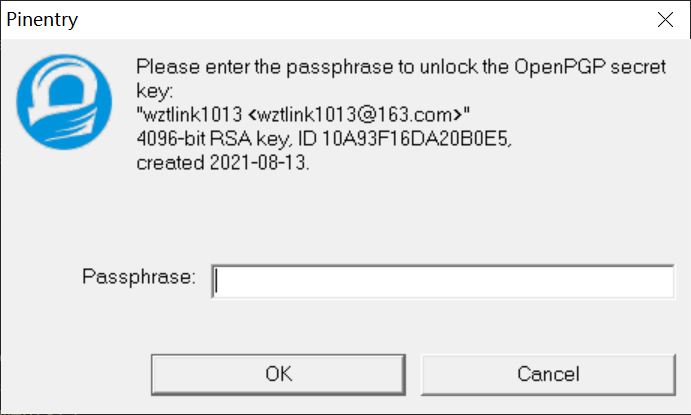Click the creation date 2021-08-13
The width and height of the screenshot is (691, 415).
click(x=257, y=163)
